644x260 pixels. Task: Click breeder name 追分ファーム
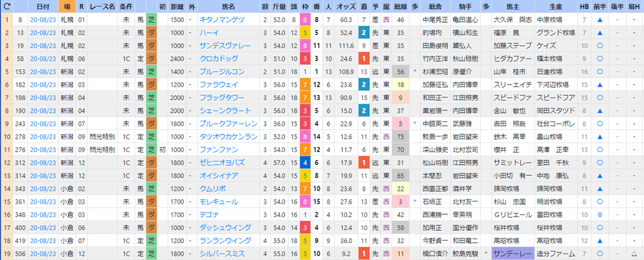coord(552,254)
